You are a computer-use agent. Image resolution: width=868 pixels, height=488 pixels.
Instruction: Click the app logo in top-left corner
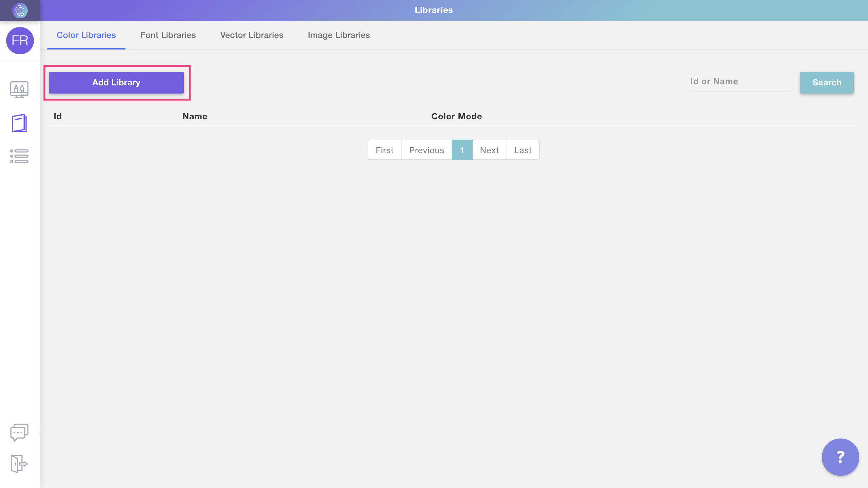tap(20, 10)
